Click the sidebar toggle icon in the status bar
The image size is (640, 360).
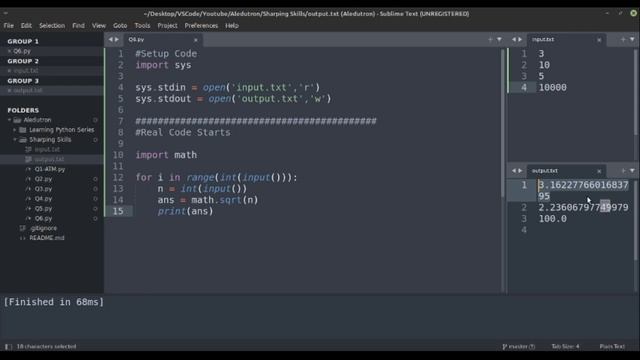coord(8,347)
